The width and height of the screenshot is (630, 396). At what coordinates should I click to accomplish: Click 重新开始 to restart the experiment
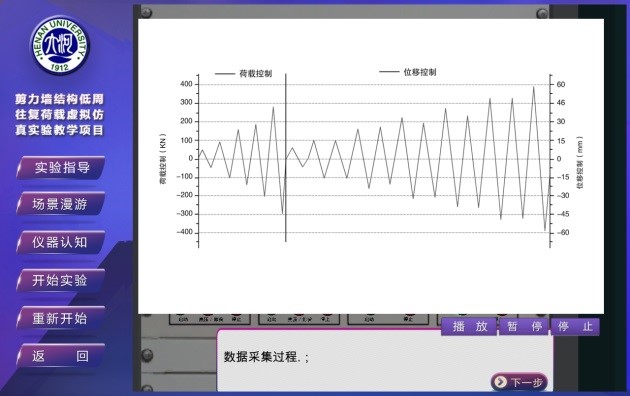coord(61,318)
